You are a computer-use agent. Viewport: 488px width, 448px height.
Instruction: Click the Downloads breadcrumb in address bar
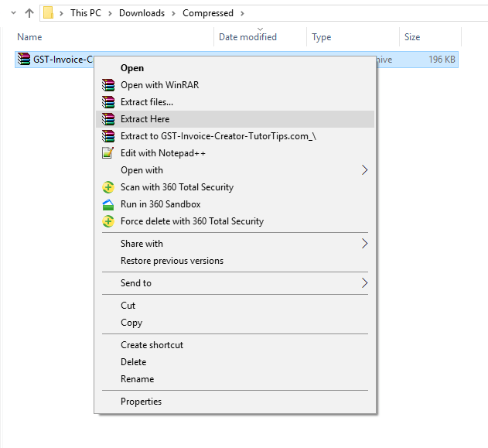pyautogui.click(x=142, y=13)
